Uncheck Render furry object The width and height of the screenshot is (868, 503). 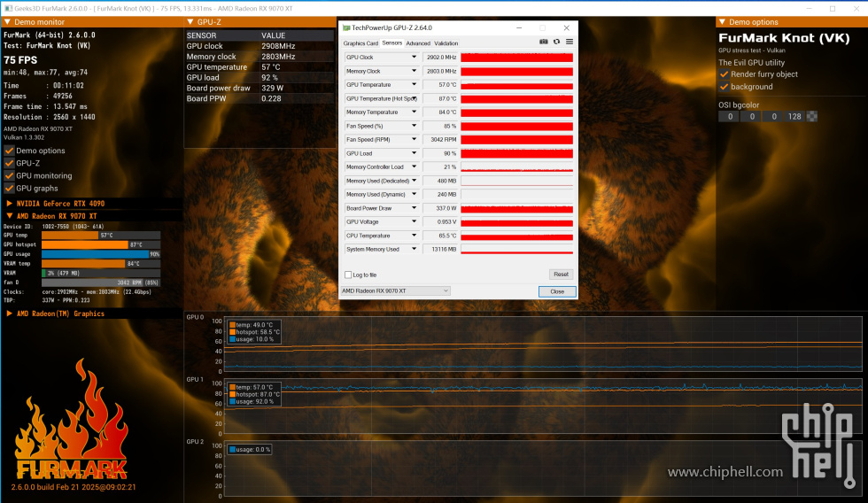point(724,74)
